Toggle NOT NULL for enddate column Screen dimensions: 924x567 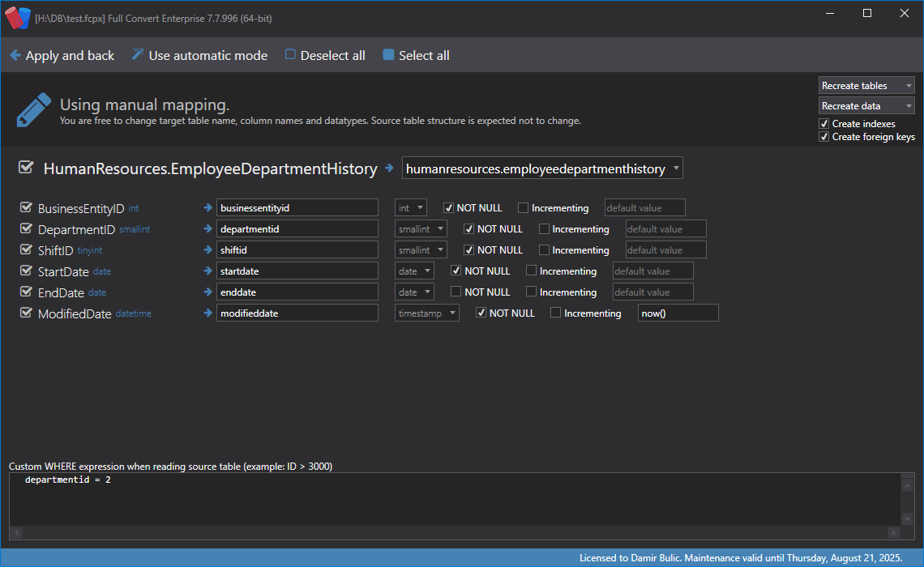tap(456, 292)
